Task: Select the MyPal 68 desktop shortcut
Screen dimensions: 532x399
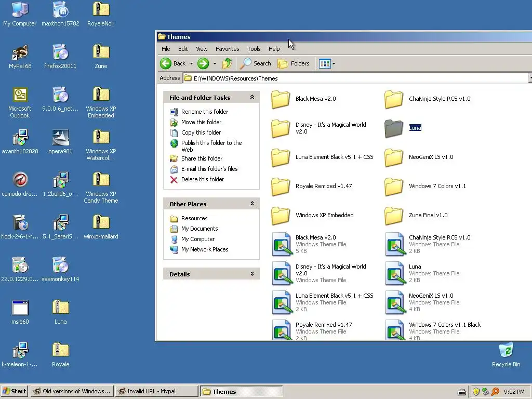Action: 20,57
